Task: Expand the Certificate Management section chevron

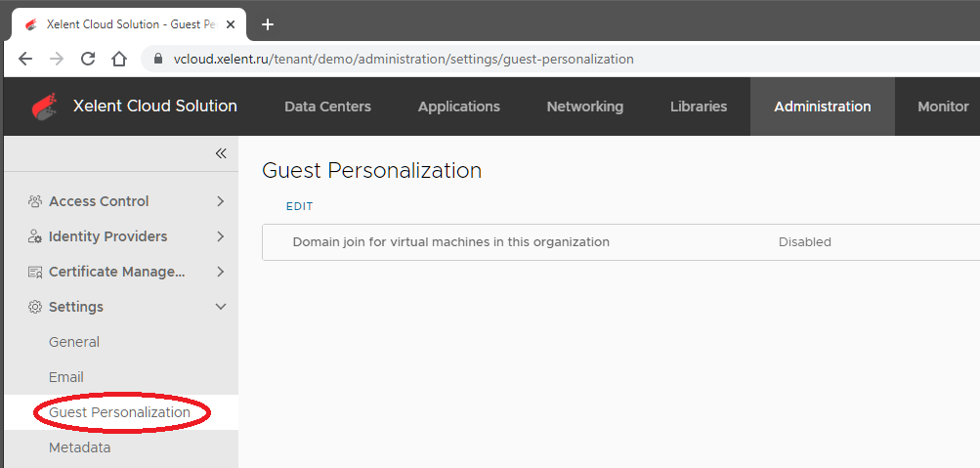Action: [220, 272]
